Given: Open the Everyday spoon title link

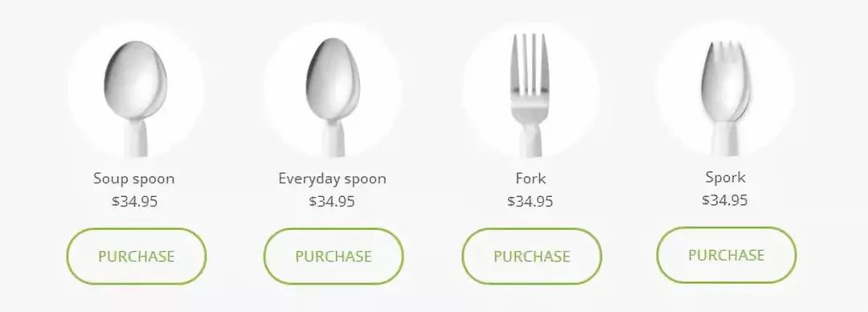Looking at the screenshot, I should [x=332, y=179].
